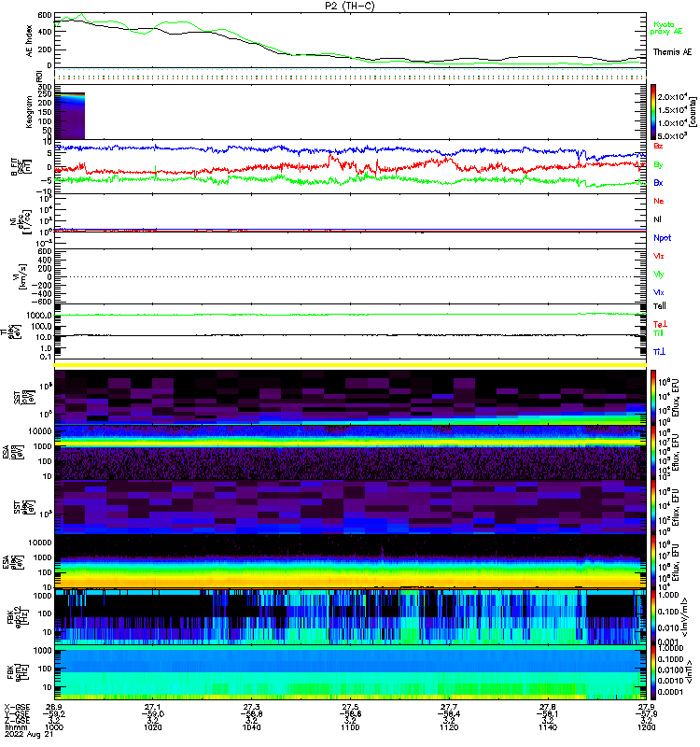The height and width of the screenshot is (747, 700).
Task: Click the AE Index axis label
Action: click(x=30, y=41)
